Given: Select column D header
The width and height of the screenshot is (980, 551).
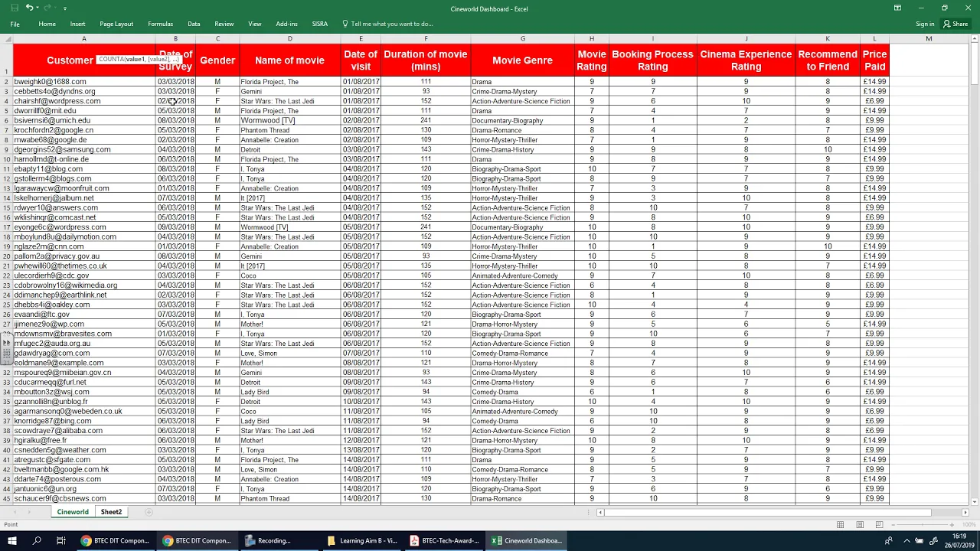Looking at the screenshot, I should pos(289,38).
